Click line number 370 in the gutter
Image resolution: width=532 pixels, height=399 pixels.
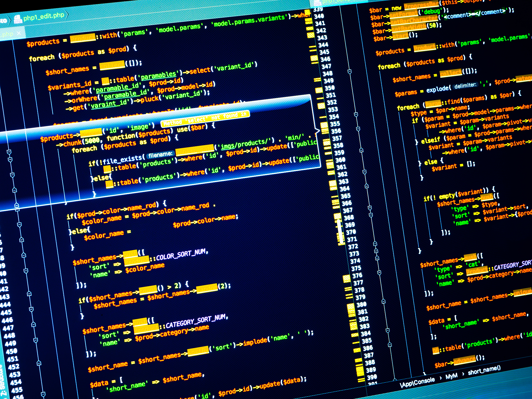click(351, 232)
